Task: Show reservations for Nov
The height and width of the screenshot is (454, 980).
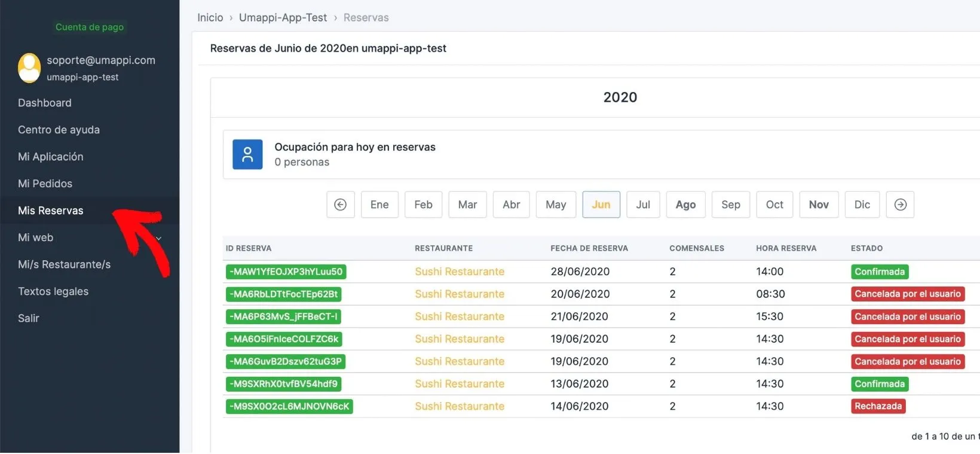Action: (x=819, y=205)
